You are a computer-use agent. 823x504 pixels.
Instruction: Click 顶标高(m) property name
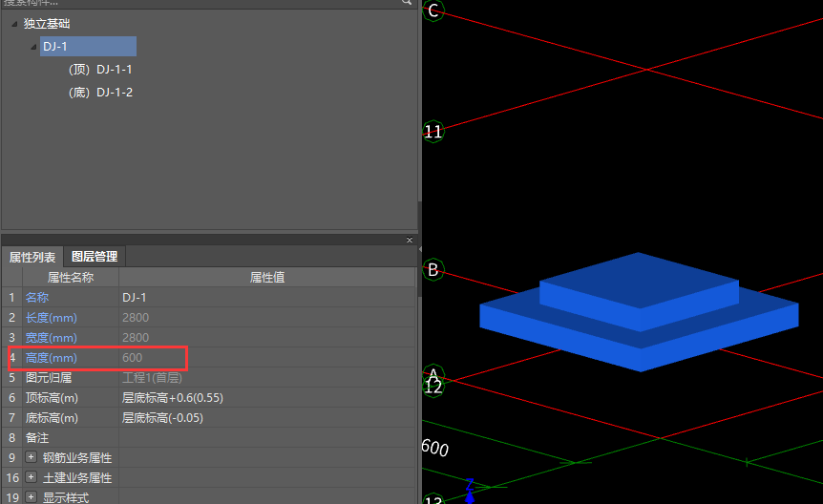52,397
